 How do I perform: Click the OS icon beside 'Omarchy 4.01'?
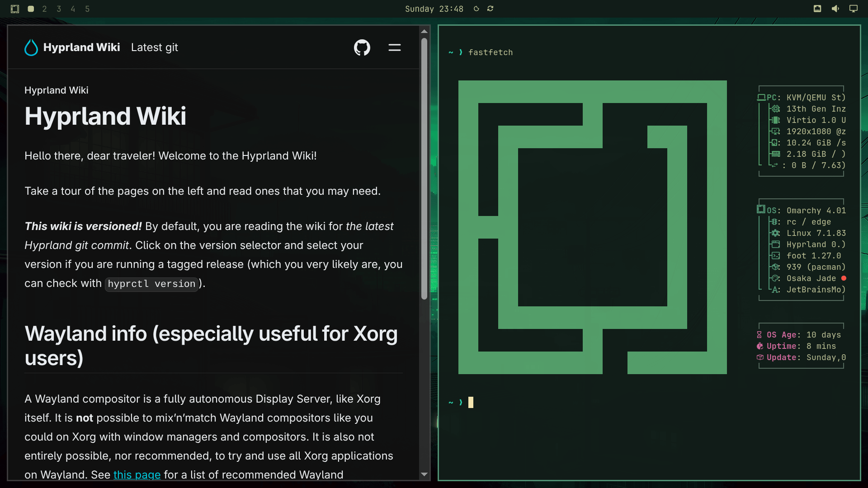(761, 210)
